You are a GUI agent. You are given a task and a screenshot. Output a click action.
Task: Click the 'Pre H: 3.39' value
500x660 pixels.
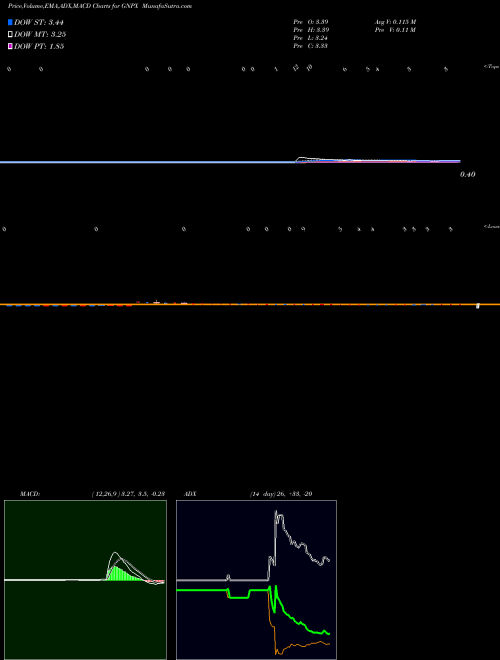(x=311, y=30)
